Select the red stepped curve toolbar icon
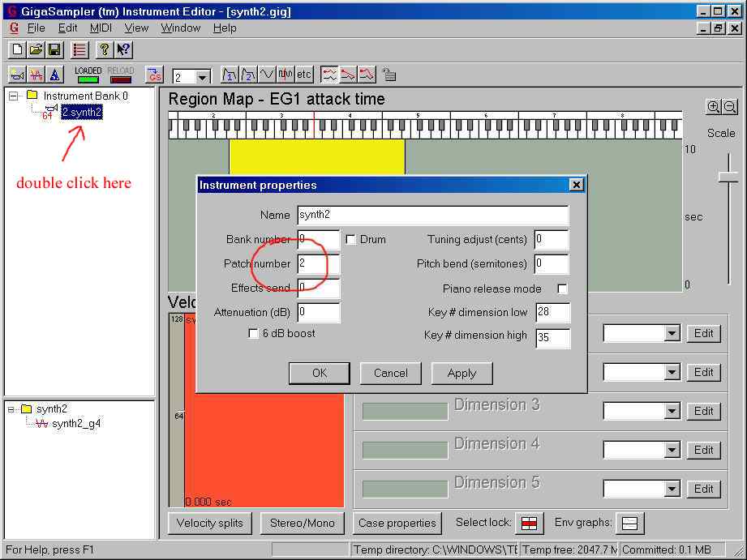Viewport: 747px width, 560px height. pos(367,75)
